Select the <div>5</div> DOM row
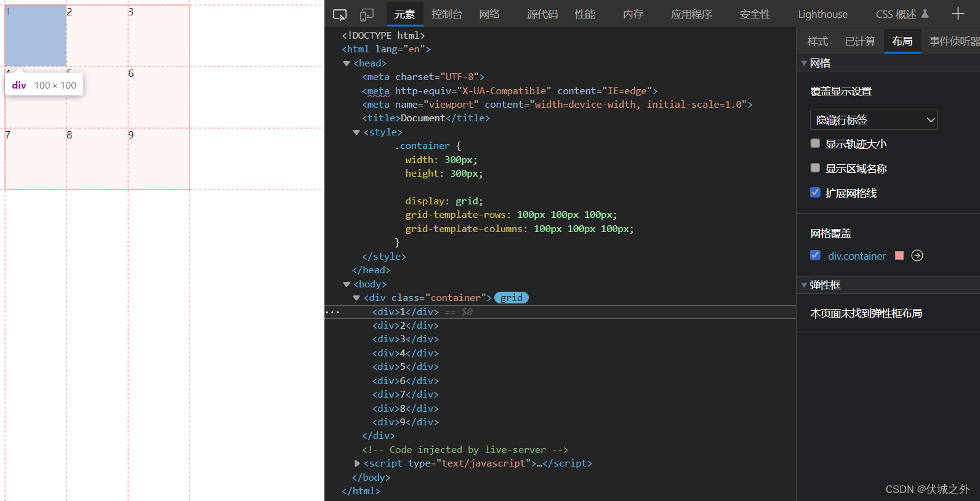Image resolution: width=980 pixels, height=501 pixels. coord(405,367)
